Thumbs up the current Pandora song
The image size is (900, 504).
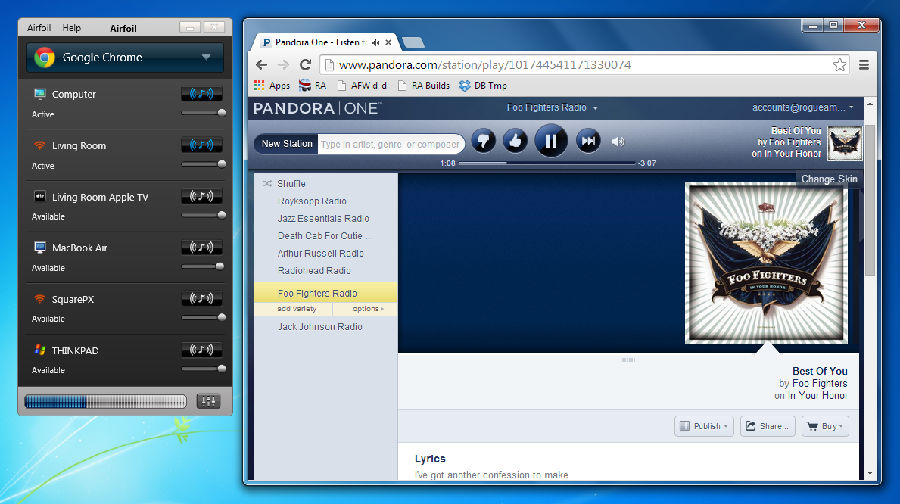click(x=515, y=141)
